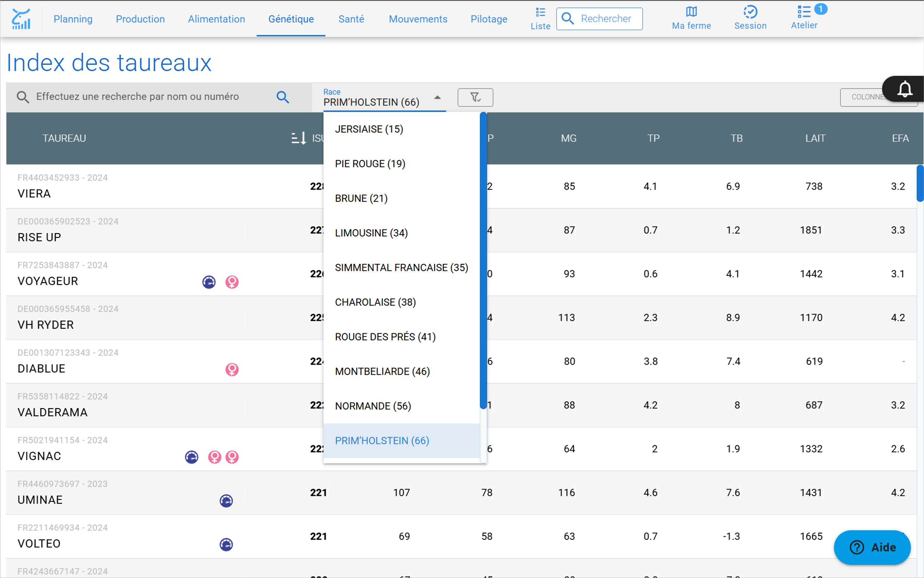Click the table vertical scrollbar

coord(920,183)
